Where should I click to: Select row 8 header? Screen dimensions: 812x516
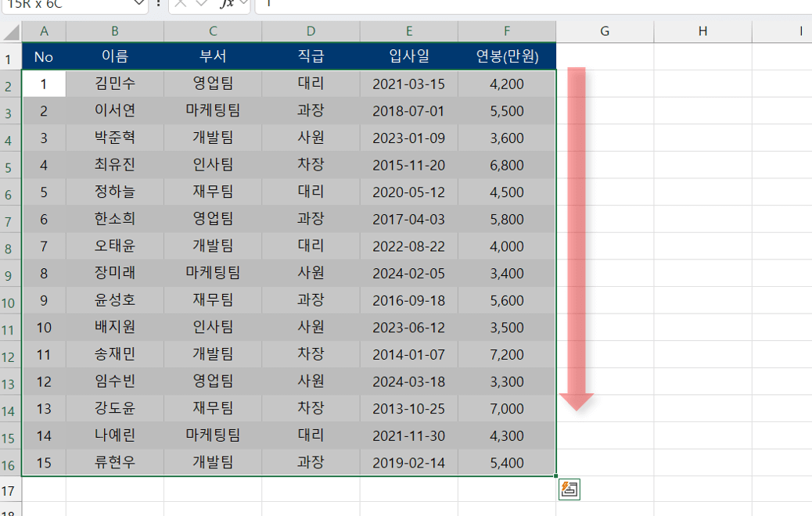click(x=9, y=247)
